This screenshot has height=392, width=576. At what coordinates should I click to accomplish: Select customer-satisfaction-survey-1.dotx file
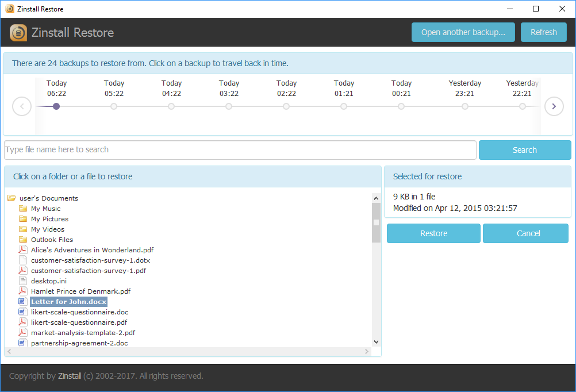pos(90,260)
